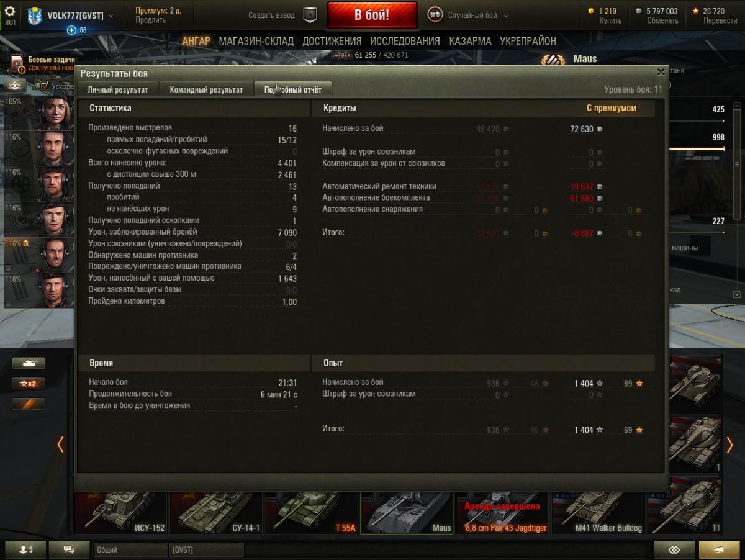Toggle the orange stripe filter button
The height and width of the screenshot is (560, 745).
click(x=29, y=404)
